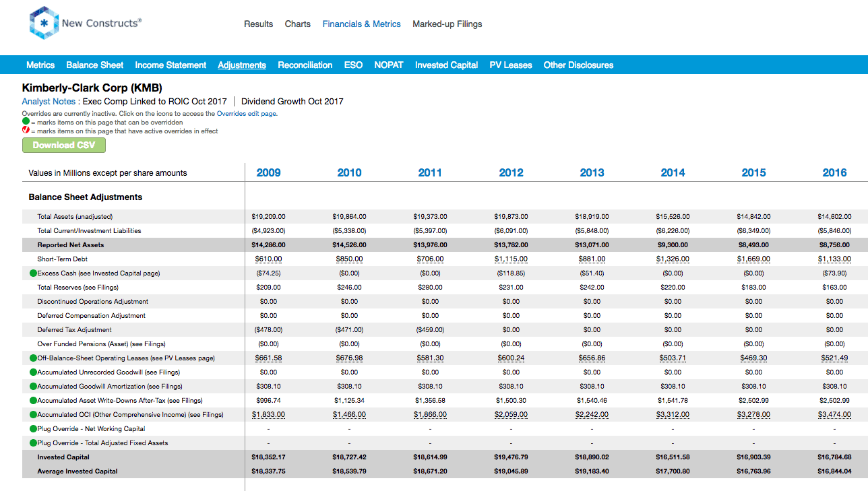Switch to the ESO tab

pos(353,65)
